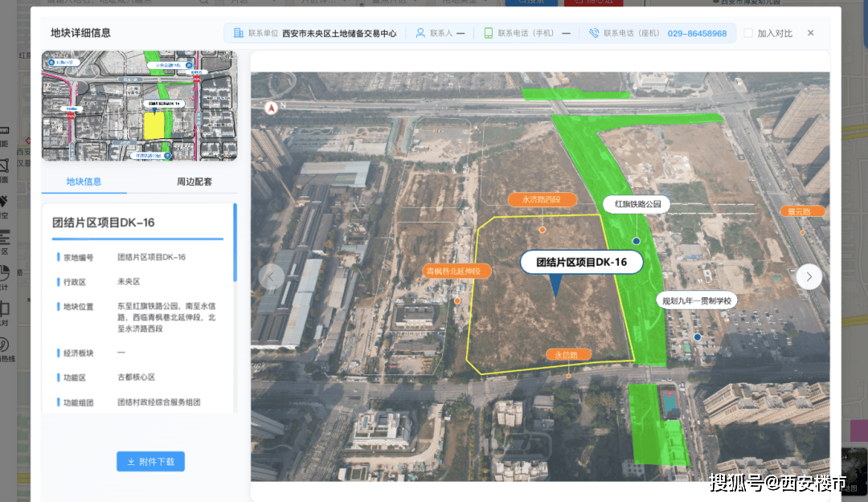Show the previous aerial image

pyautogui.click(x=272, y=276)
